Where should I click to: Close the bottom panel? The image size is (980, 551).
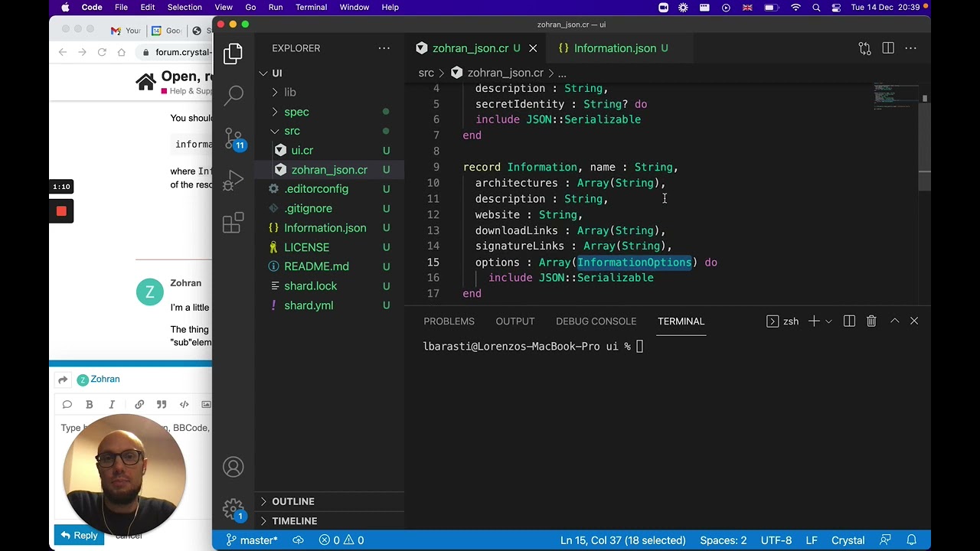tap(914, 321)
